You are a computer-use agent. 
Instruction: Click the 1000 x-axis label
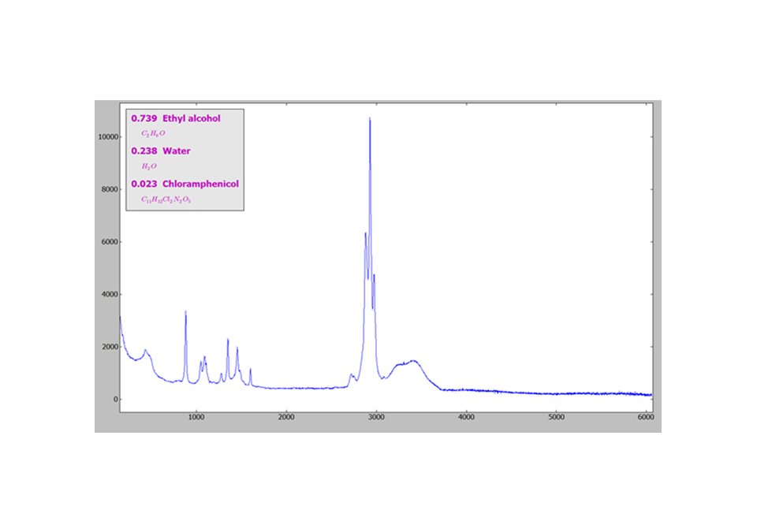point(196,417)
